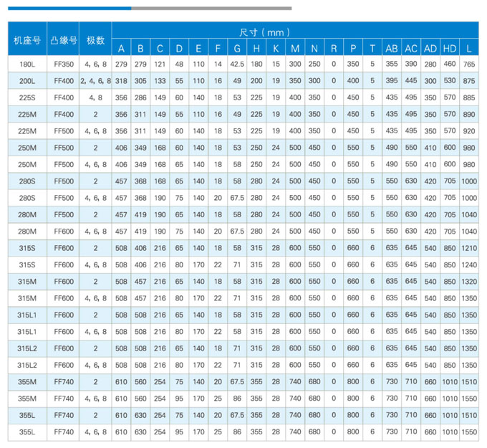Click the 200L frame row label

[26, 81]
